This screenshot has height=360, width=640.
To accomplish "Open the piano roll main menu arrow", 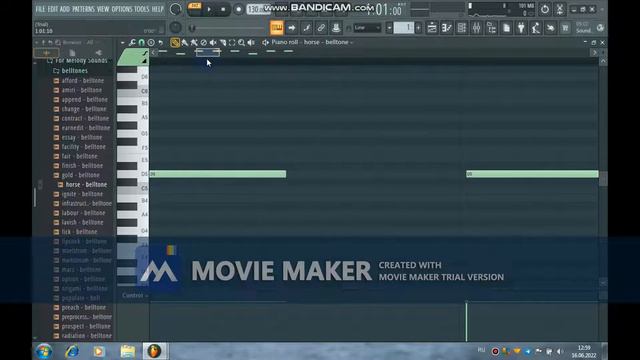I will 122,42.
